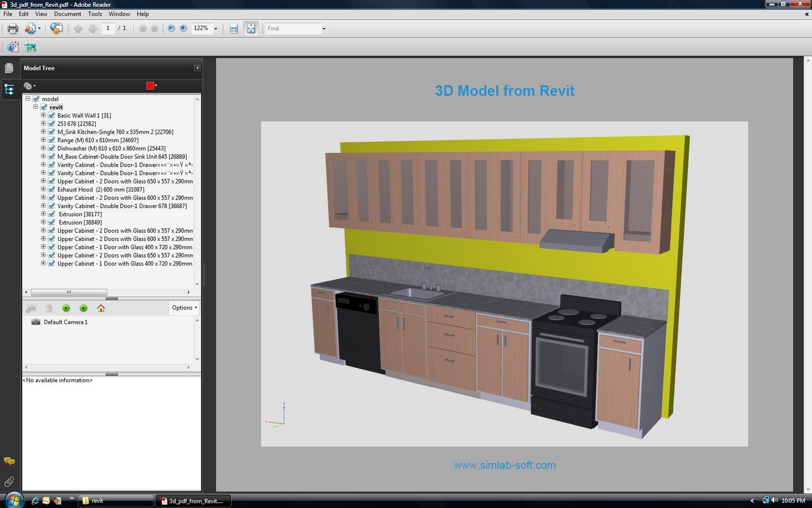Click the globe collaboration toolbar icon

56,28
